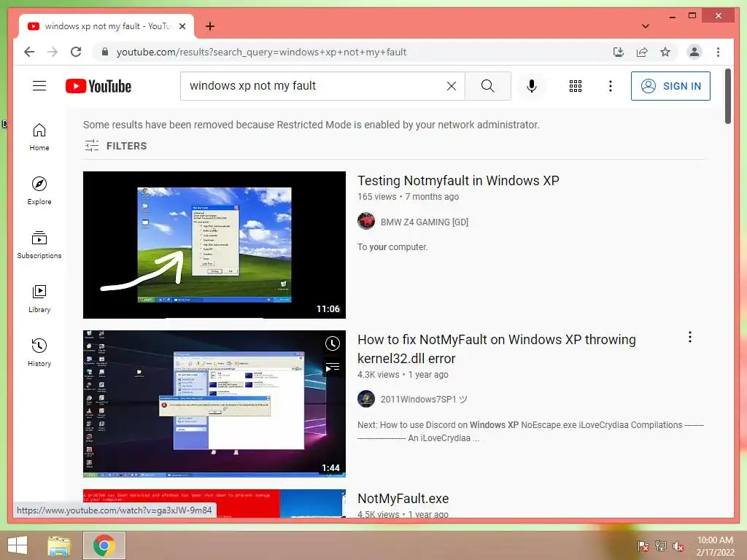This screenshot has height=560, width=747.
Task: Open the Testing Notmyfault video thumbnail
Action: pyautogui.click(x=214, y=245)
